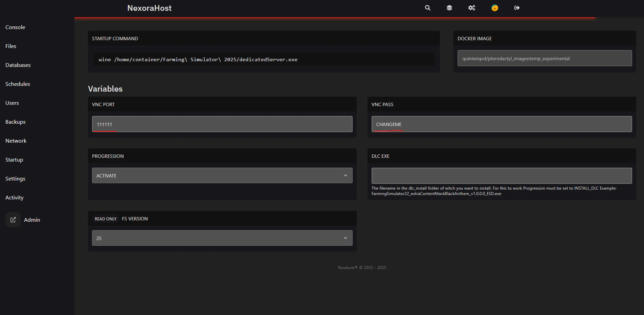Click the wine startup command text
This screenshot has height=315, width=644.
point(198,59)
